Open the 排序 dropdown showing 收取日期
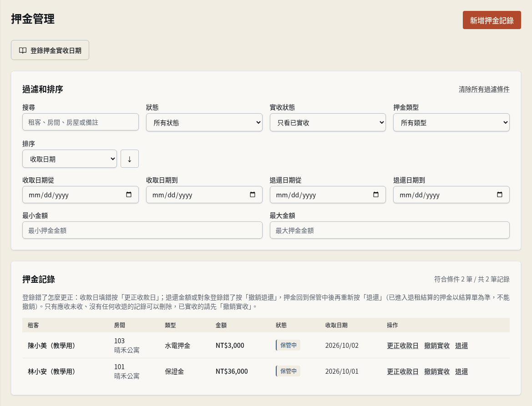532x406 pixels. 70,159
